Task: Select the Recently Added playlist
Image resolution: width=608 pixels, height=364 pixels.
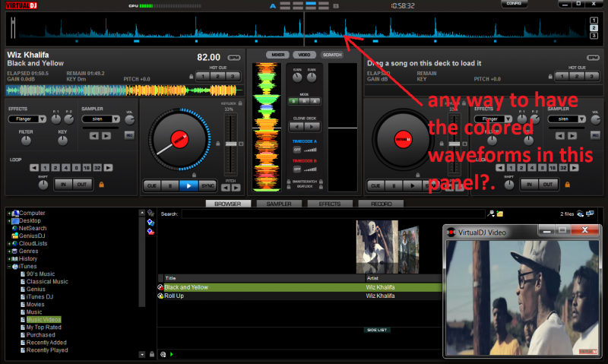Action: [x=46, y=343]
